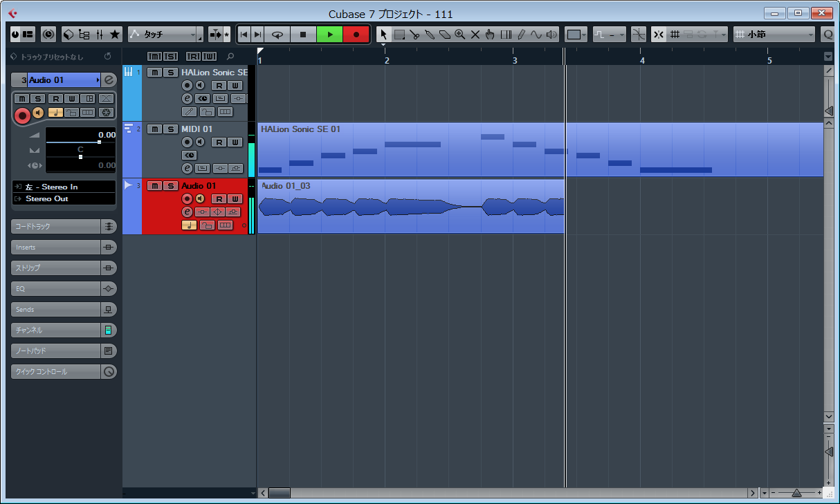Toggle Inspector record enable red button

pyautogui.click(x=22, y=115)
